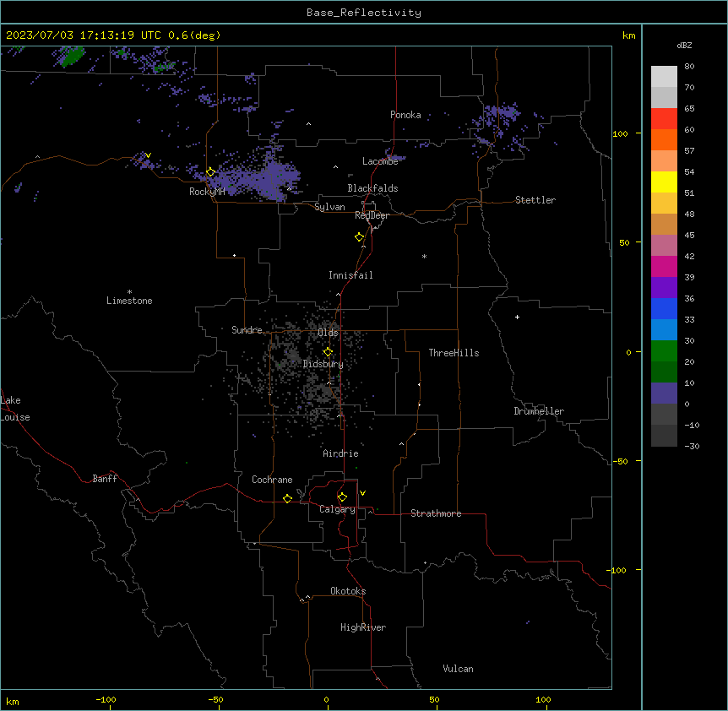
Task: Select the 33 dBZ light blue swatch
Action: tap(664, 329)
